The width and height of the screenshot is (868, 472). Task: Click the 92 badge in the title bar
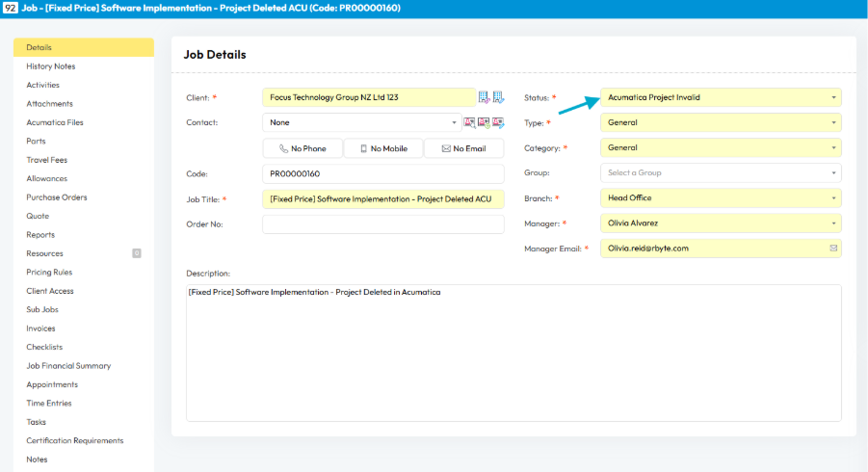[x=12, y=8]
